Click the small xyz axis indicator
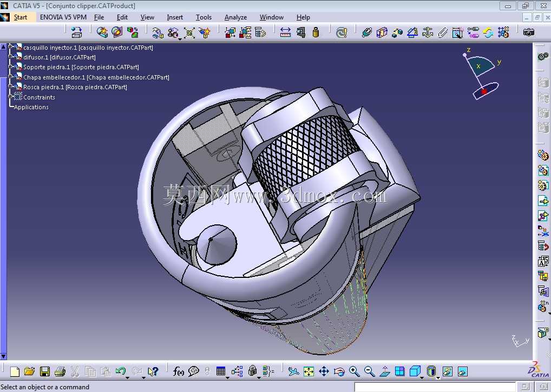 click(520, 341)
